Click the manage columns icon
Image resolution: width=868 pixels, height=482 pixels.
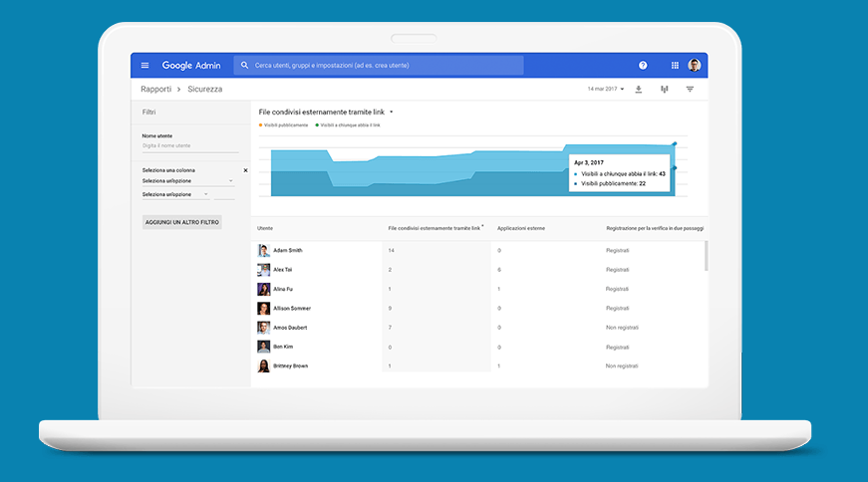(x=665, y=89)
